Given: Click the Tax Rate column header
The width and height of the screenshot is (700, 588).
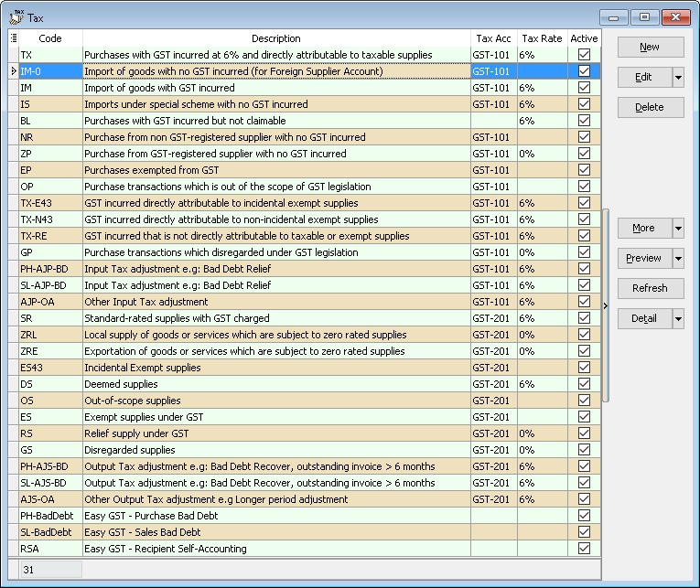Looking at the screenshot, I should [541, 38].
